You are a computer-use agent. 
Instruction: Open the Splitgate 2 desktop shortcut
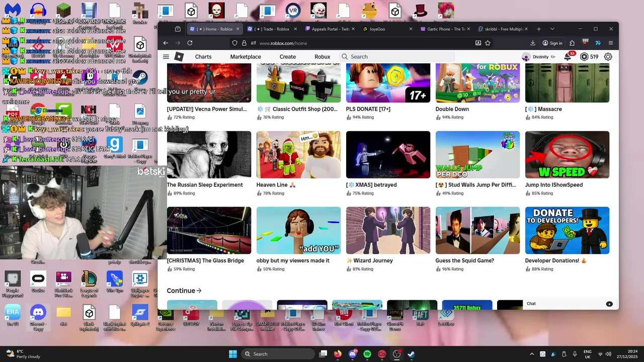[x=140, y=315]
